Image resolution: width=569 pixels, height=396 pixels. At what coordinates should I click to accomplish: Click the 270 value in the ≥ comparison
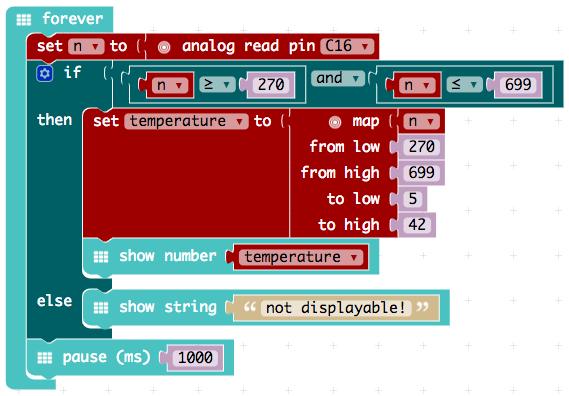(271, 85)
